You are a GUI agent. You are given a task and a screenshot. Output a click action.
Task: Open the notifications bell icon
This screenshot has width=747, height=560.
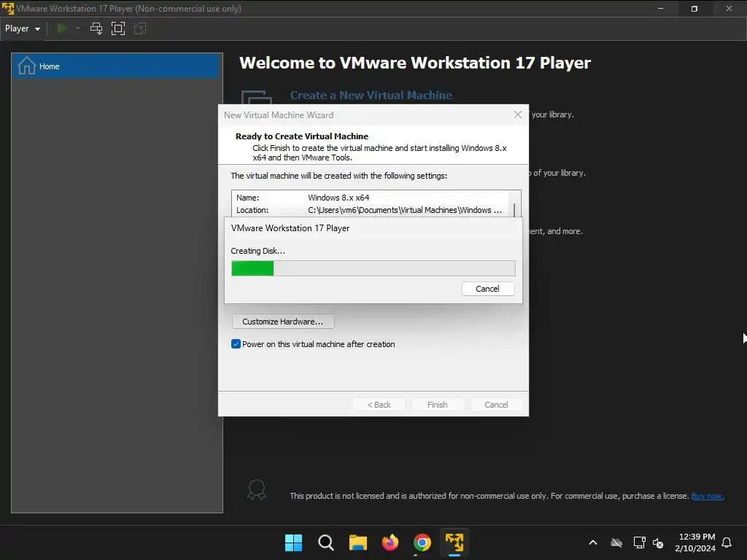727,542
